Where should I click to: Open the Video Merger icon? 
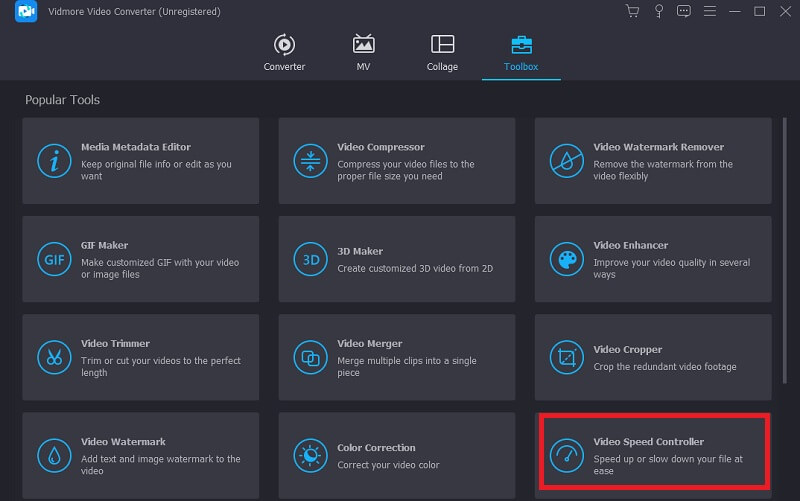tap(310, 357)
